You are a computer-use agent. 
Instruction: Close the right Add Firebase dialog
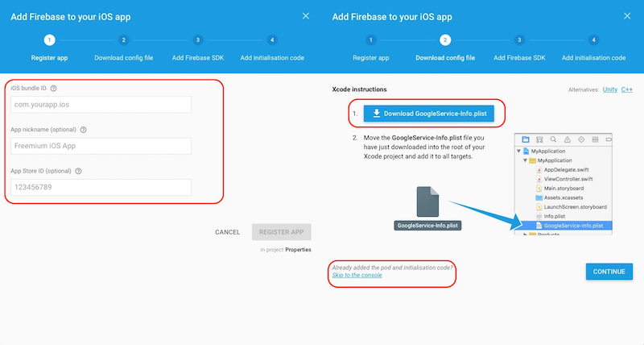point(626,15)
